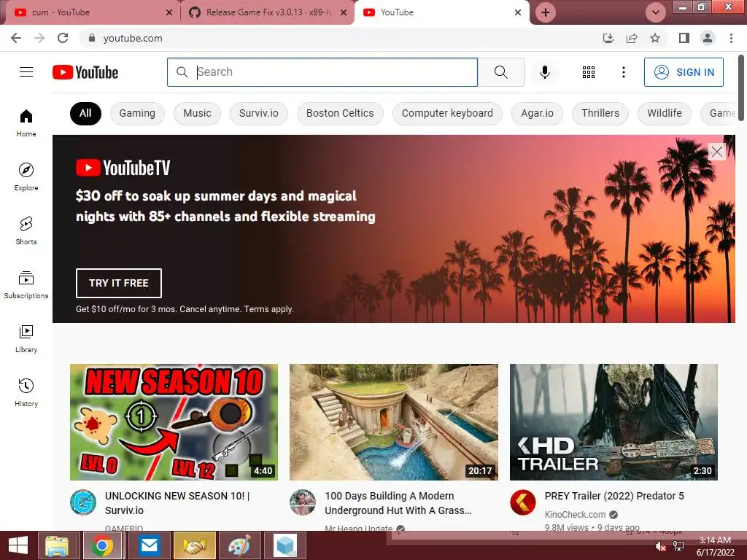Filter by the Boston Celtics chip
The image size is (747, 560).
point(340,113)
